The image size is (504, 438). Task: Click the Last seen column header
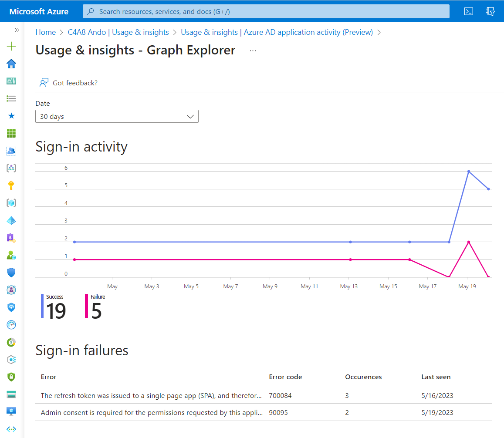[436, 377]
